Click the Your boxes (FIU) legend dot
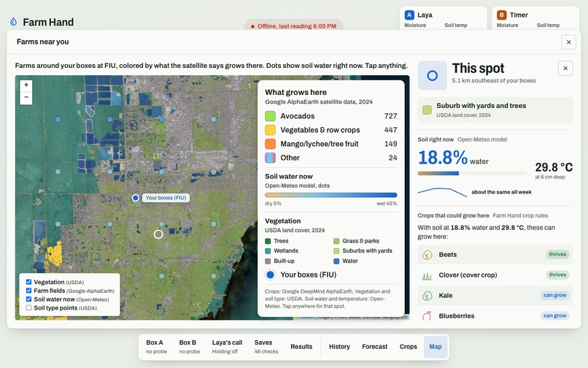This screenshot has width=588, height=368. (x=270, y=275)
